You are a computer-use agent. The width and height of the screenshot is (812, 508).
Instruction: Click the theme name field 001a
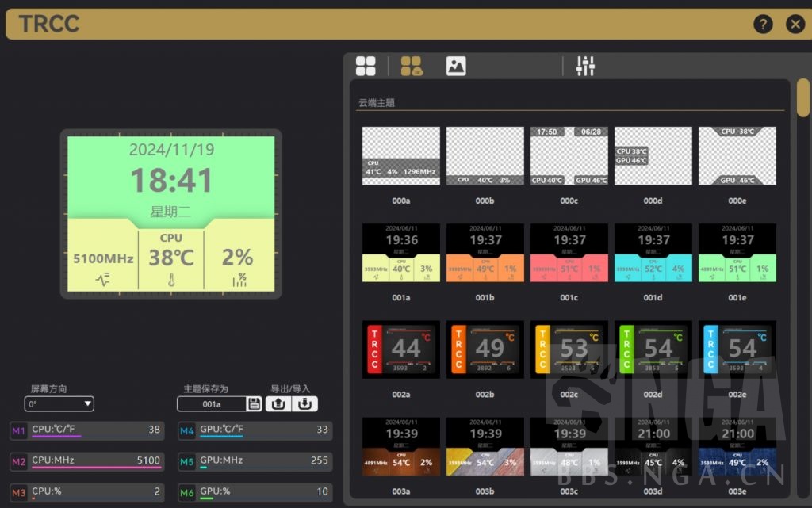click(x=212, y=404)
